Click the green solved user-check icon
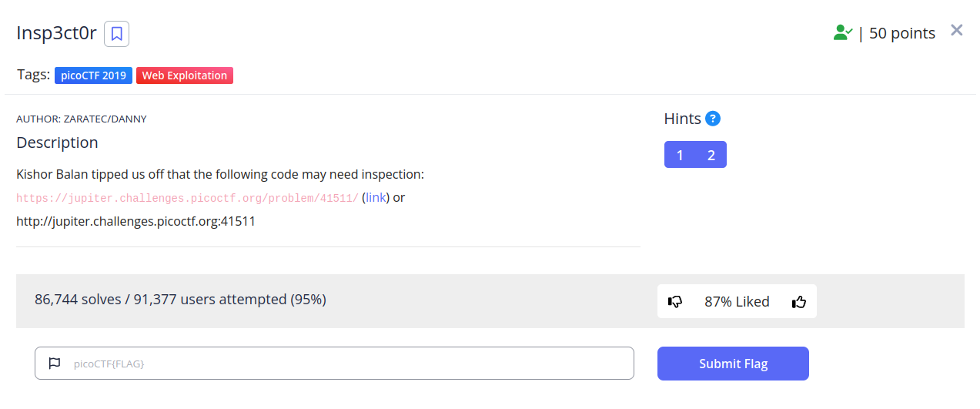 (x=843, y=33)
